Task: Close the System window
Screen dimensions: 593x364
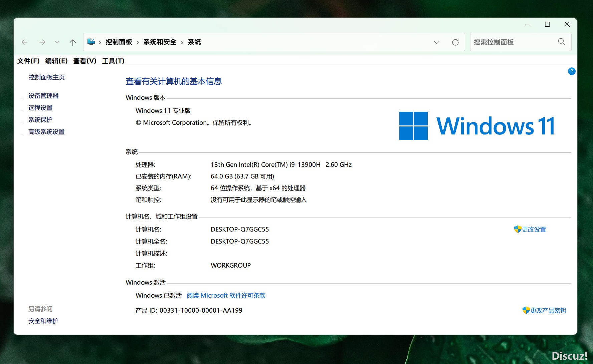Action: (x=567, y=24)
